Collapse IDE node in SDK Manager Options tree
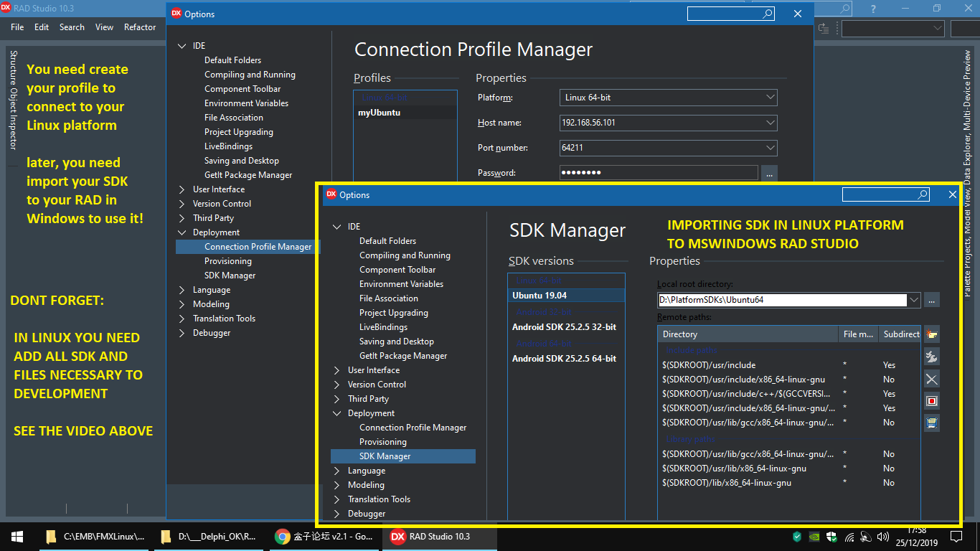 pos(337,227)
